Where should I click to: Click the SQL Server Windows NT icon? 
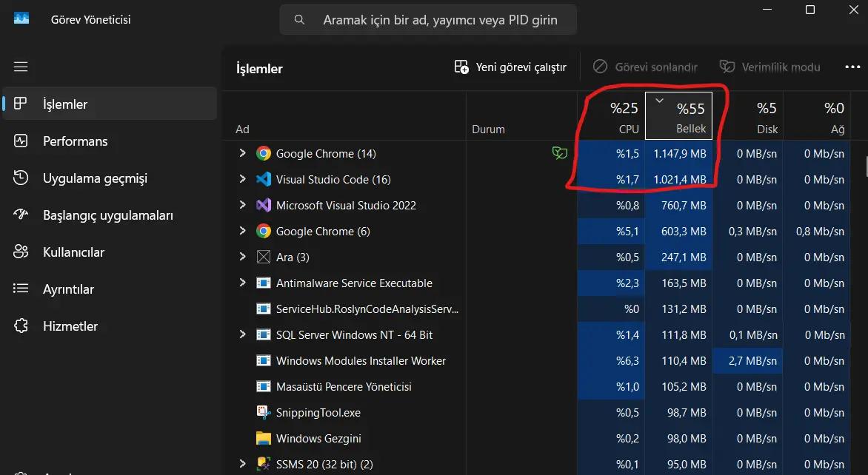pos(264,334)
